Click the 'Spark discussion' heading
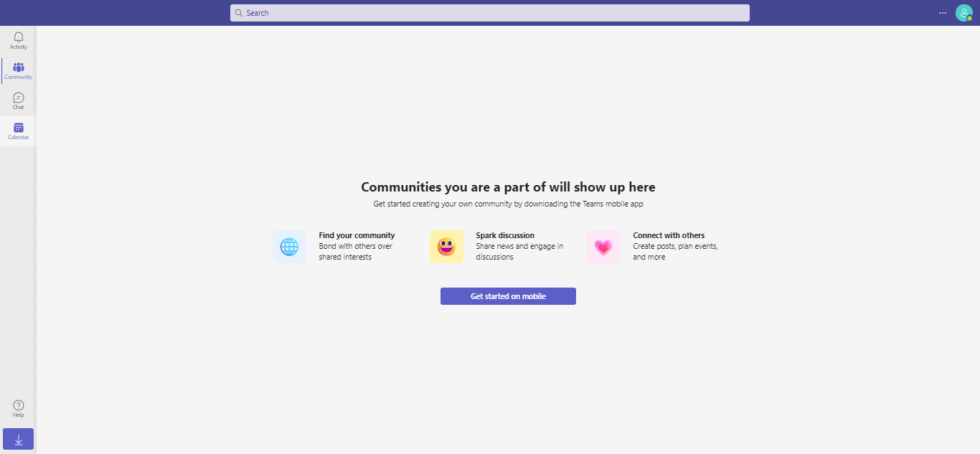This screenshot has height=454, width=980. (x=505, y=235)
